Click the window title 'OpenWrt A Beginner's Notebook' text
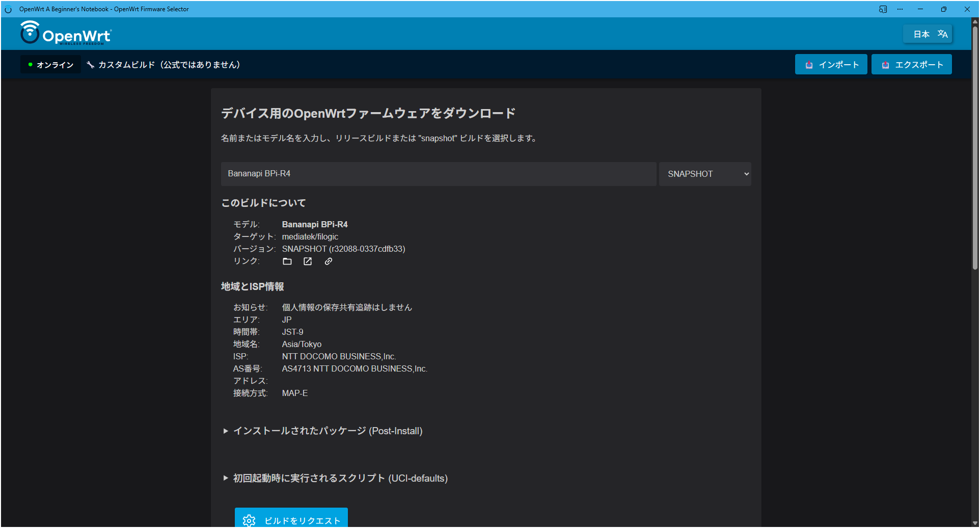This screenshot has width=980, height=528. click(x=64, y=9)
